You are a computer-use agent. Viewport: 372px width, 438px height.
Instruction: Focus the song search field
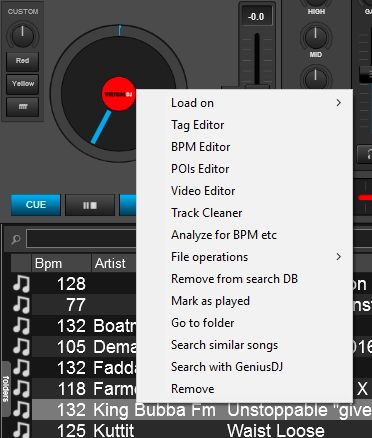(x=81, y=239)
